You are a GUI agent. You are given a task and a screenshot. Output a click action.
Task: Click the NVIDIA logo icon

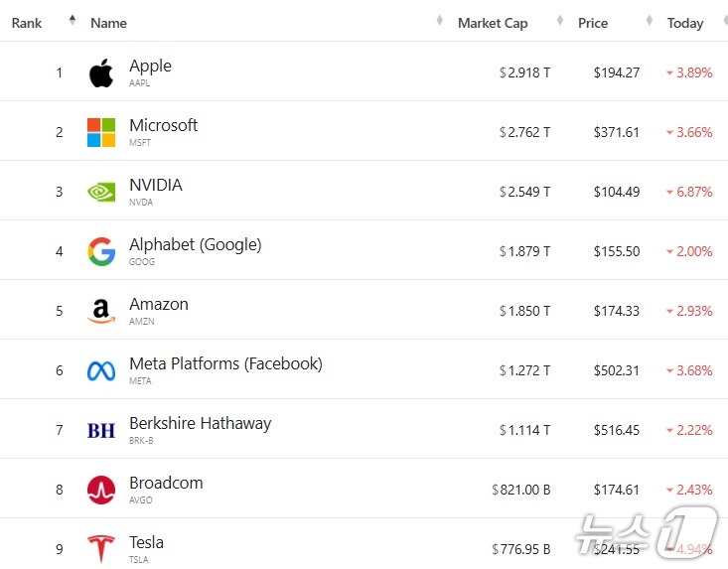[x=101, y=192]
